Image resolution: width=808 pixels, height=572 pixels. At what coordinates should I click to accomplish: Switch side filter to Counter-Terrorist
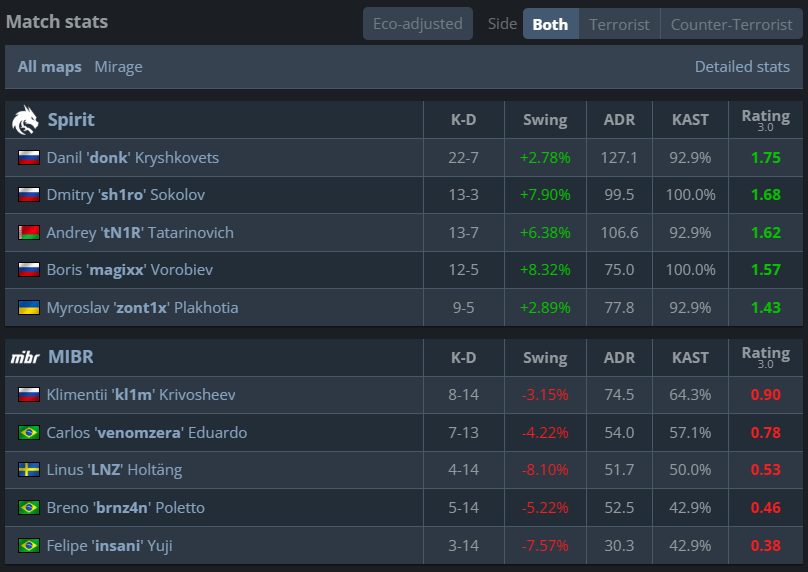pos(731,24)
